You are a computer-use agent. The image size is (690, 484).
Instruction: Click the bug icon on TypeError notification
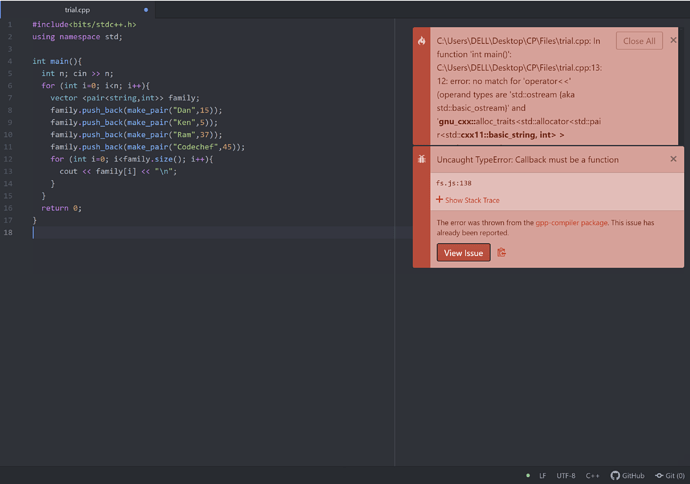click(422, 159)
